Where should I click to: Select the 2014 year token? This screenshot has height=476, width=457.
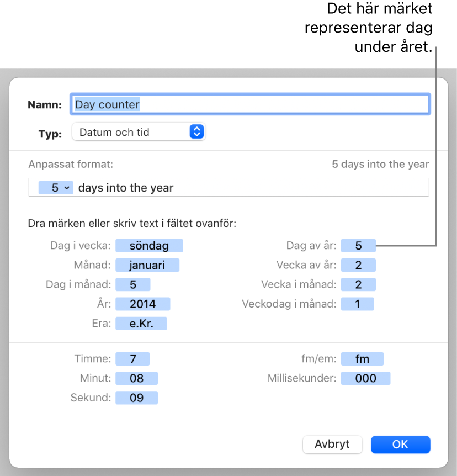pos(142,304)
